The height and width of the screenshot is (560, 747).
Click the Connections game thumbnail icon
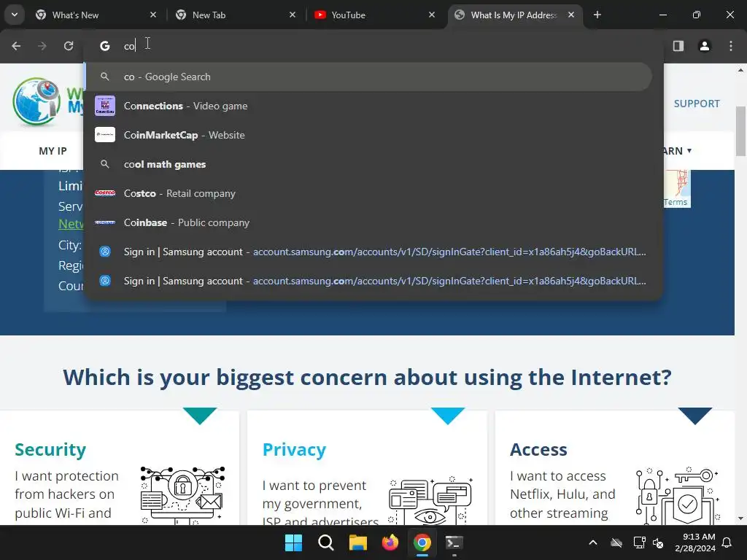105,106
